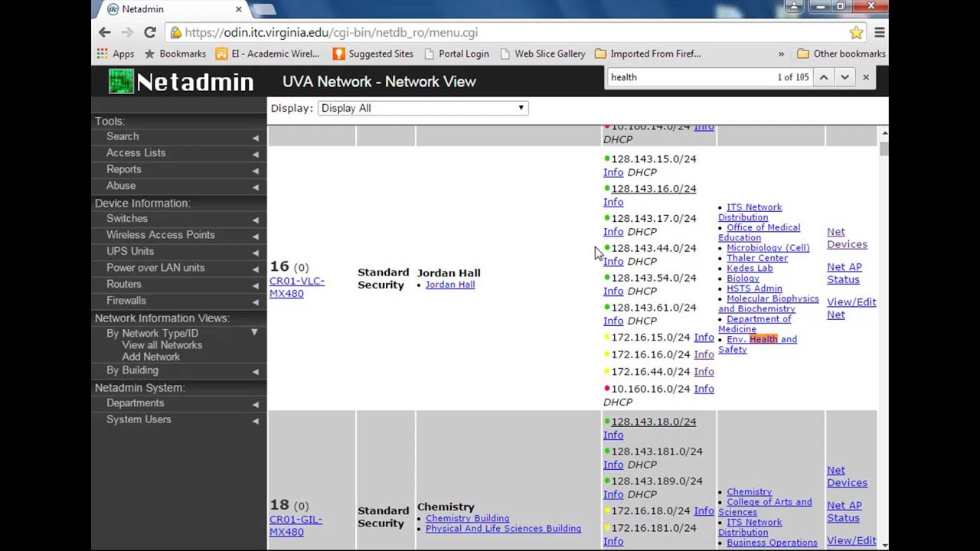The width and height of the screenshot is (980, 551).
Task: Bookmark this page with star icon
Action: [856, 32]
